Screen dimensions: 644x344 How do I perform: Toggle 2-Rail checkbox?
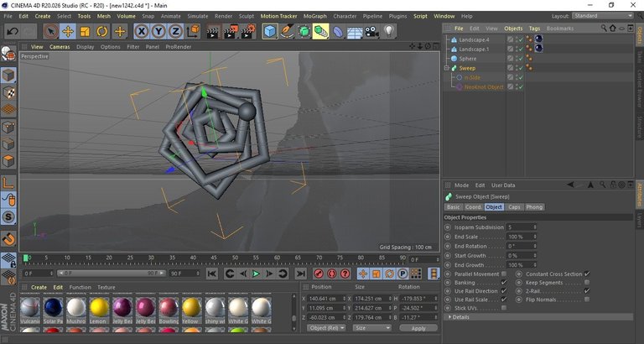(587, 291)
